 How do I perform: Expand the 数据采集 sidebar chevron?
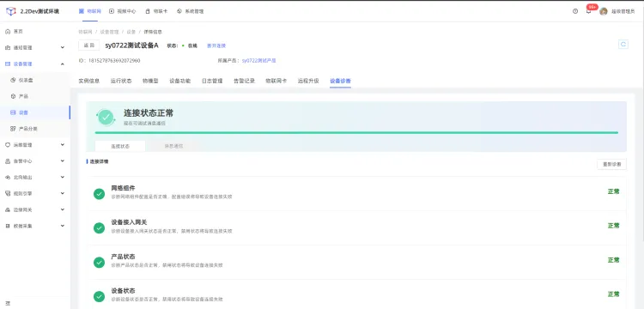click(x=63, y=226)
